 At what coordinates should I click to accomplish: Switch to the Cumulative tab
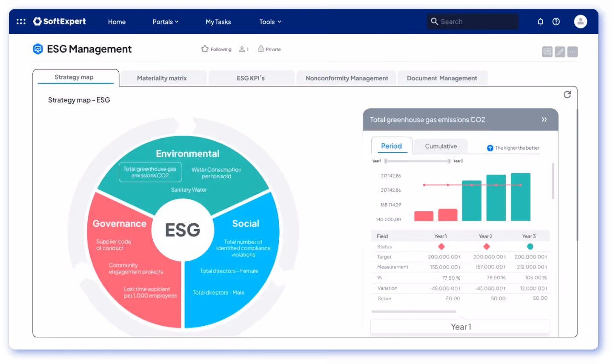pos(441,146)
